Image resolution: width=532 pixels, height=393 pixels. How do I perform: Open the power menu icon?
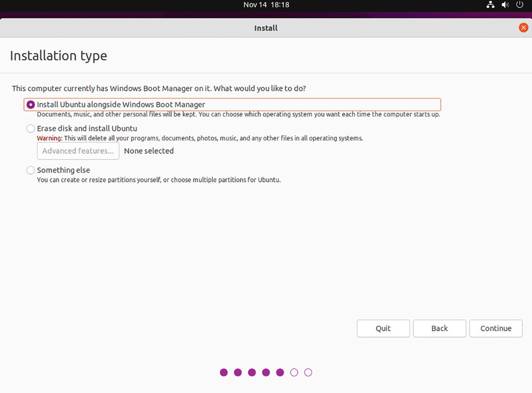coord(519,5)
